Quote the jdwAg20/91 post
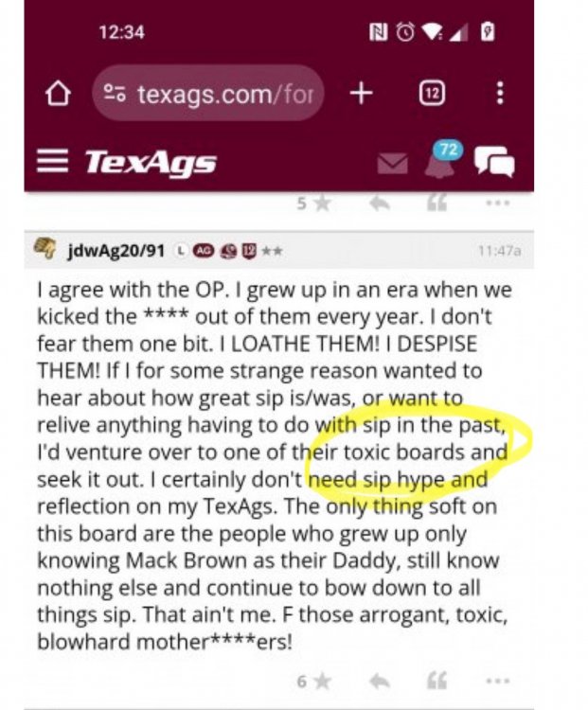 tap(437, 681)
